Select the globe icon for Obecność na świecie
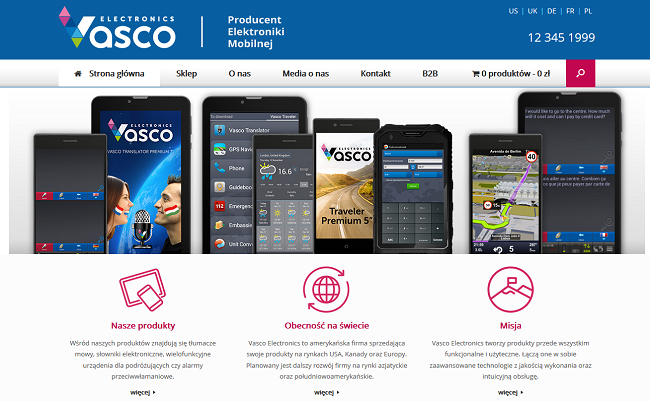Image resolution: width=650 pixels, height=401 pixels. click(x=326, y=289)
